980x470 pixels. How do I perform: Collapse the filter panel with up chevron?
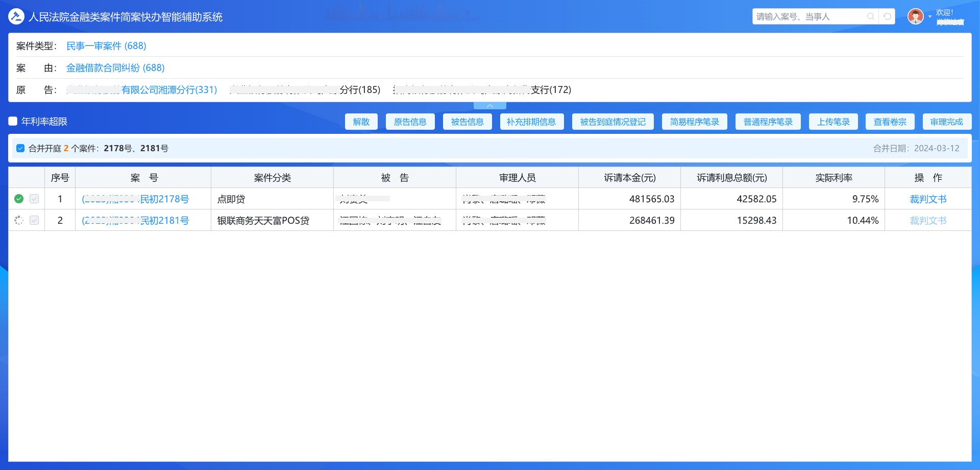coord(489,106)
